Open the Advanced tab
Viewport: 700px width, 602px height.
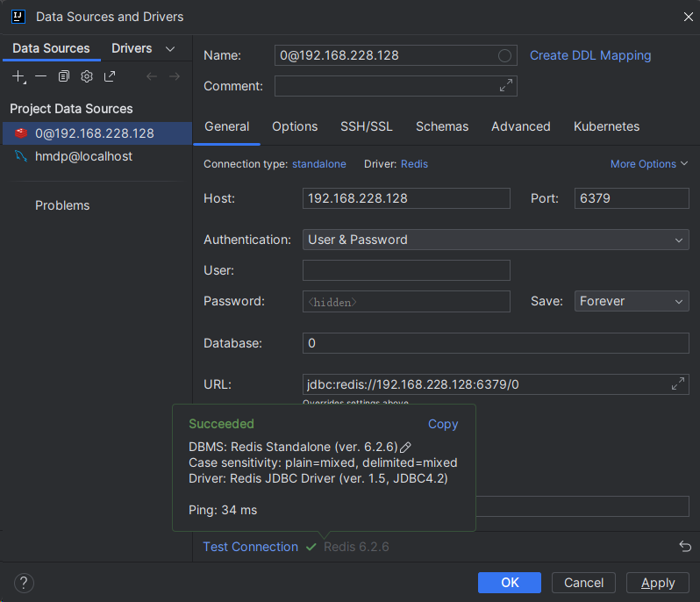(x=520, y=127)
